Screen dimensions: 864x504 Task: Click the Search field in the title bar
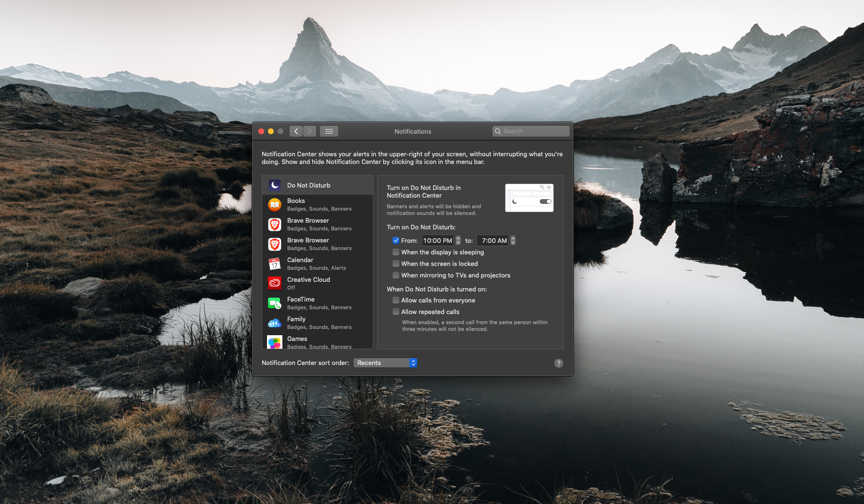531,131
